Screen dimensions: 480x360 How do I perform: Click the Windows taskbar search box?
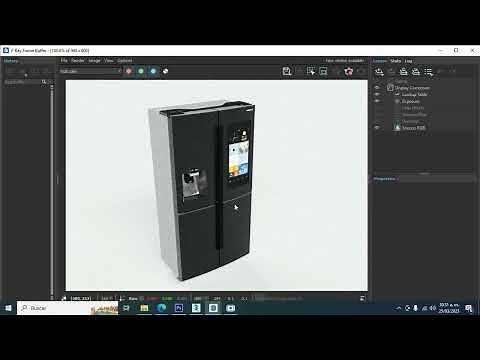point(68,308)
